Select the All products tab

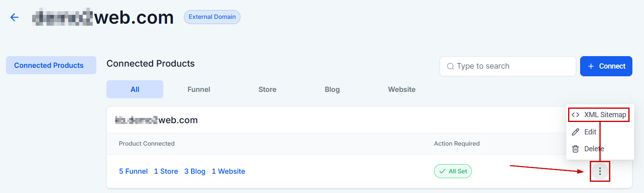(x=135, y=89)
